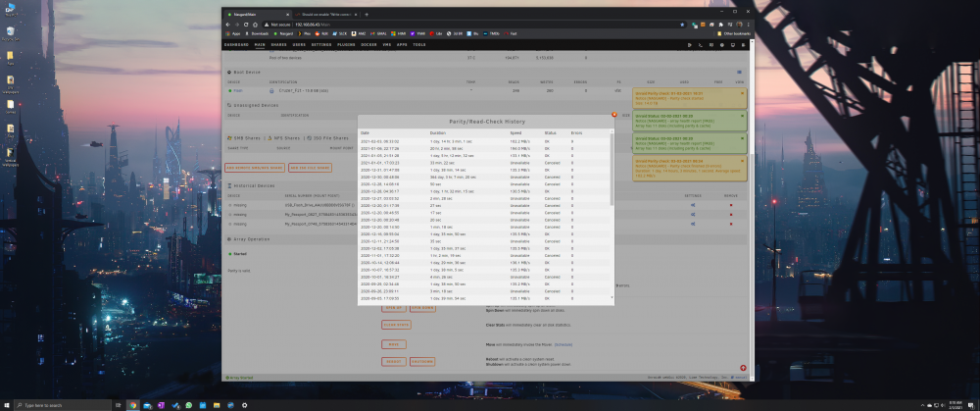Open the Unraid help icon in header
Screen dimensions: 980x411
pyautogui.click(x=722, y=45)
